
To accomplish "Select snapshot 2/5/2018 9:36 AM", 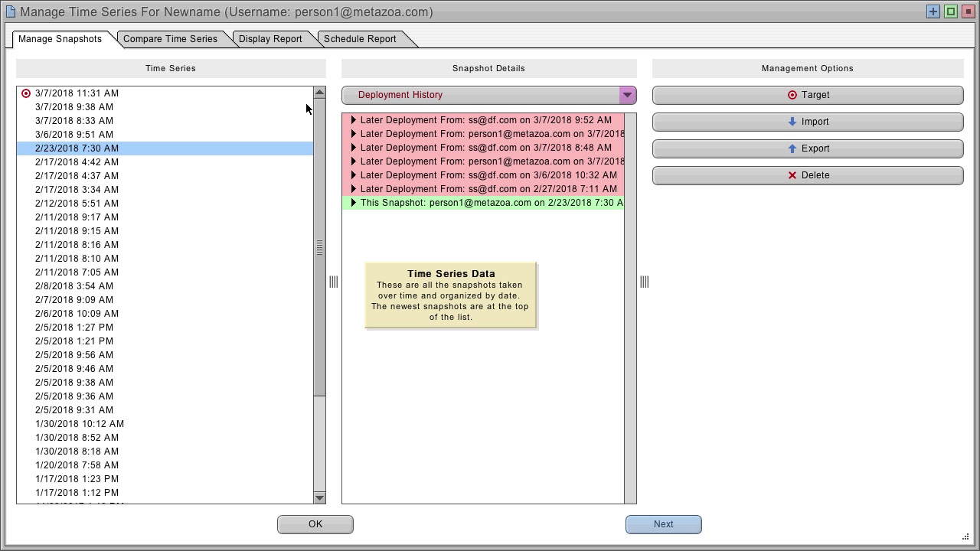I will (x=165, y=396).
